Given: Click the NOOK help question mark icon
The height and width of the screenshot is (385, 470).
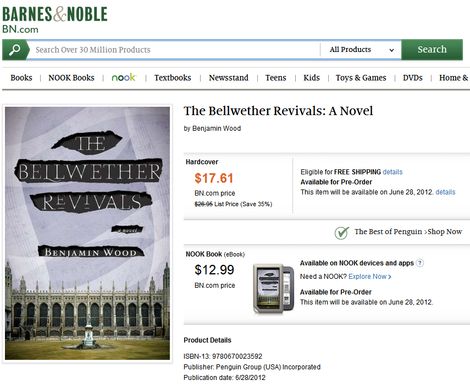Looking at the screenshot, I should 420,263.
